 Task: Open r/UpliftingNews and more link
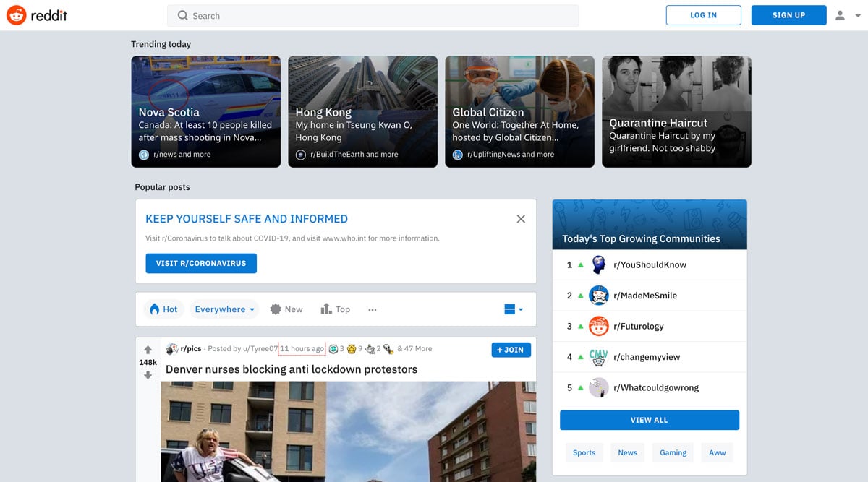tap(511, 155)
